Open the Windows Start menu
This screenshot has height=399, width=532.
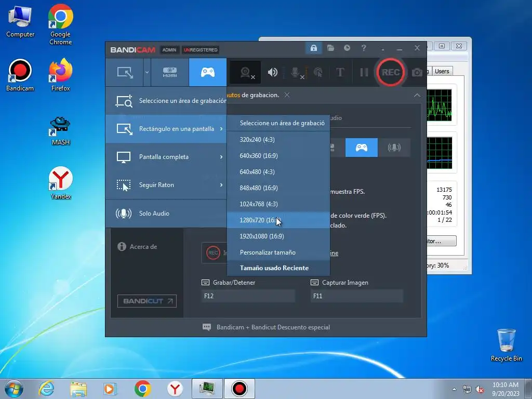pos(14,389)
